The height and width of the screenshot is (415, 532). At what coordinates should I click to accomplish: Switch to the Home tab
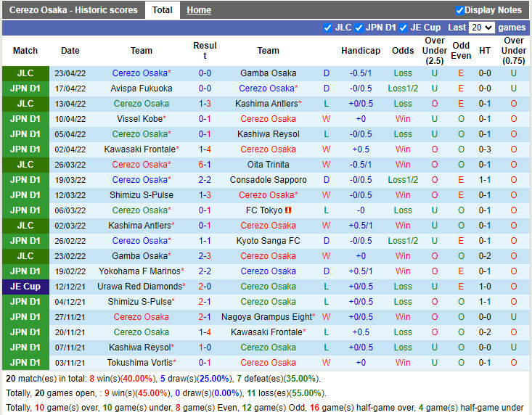coord(199,10)
